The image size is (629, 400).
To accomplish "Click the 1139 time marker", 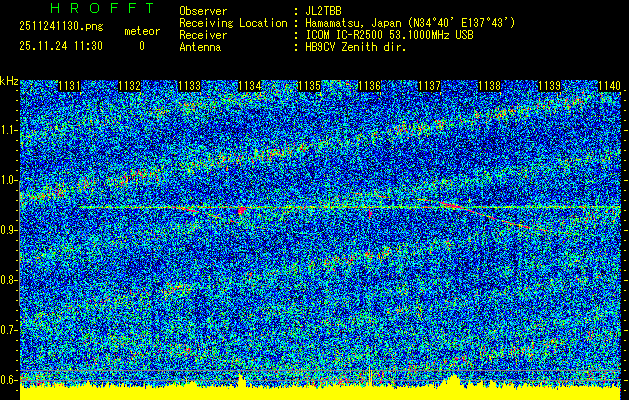I will click(549, 87).
